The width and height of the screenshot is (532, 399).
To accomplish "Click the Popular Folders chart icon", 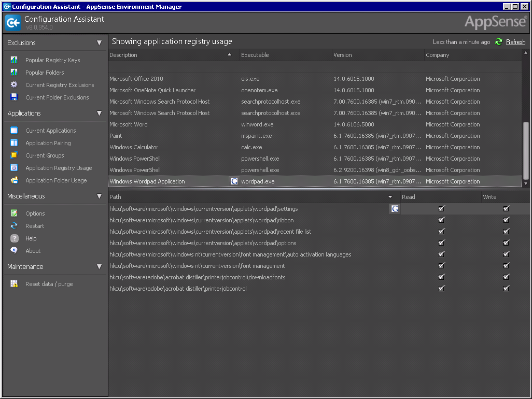I will coord(14,72).
